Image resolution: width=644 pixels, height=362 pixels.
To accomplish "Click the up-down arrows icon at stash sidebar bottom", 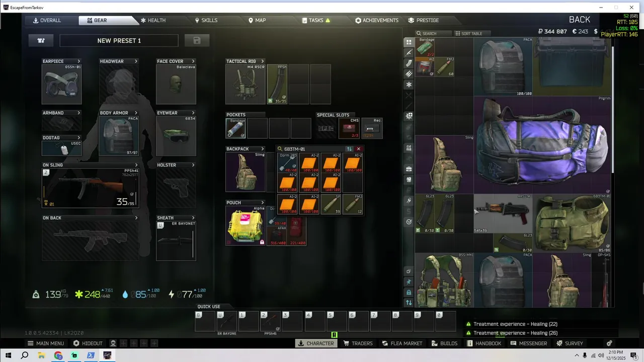I will tap(409, 303).
